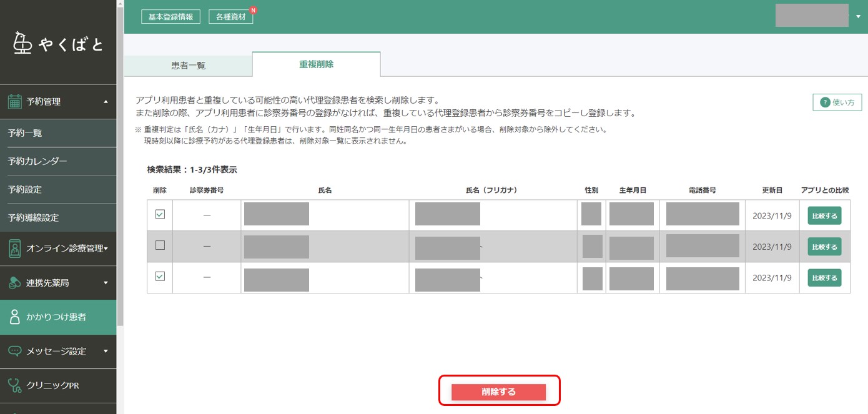The width and height of the screenshot is (868, 414).
Task: Click the 氏名（フリガナ） column header
Action: tap(492, 190)
